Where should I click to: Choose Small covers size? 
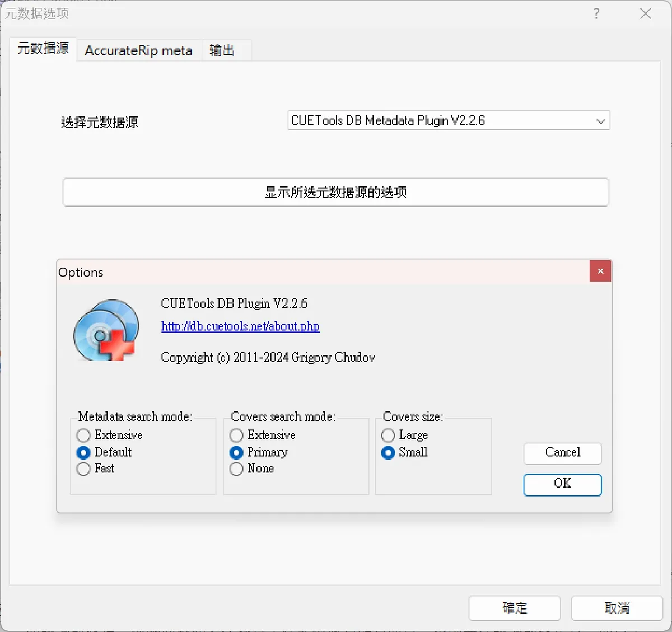pyautogui.click(x=404, y=452)
